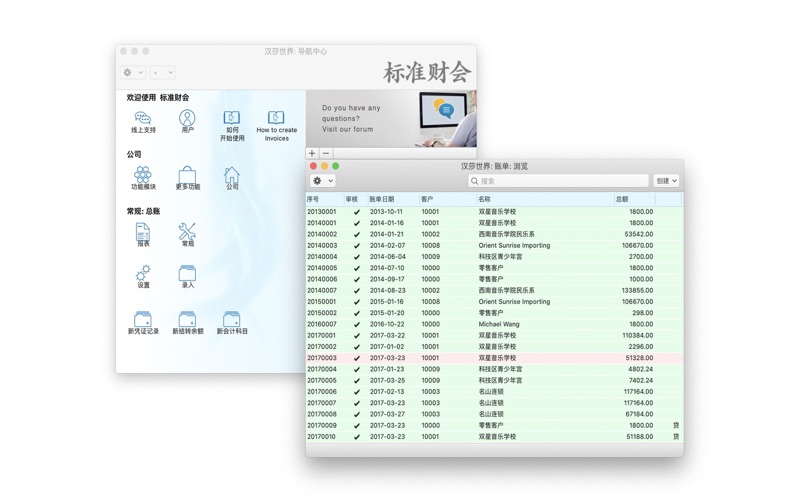Screen dimensions: 800x500
Task: Sort by the 账单日期 column header
Action: click(390, 199)
